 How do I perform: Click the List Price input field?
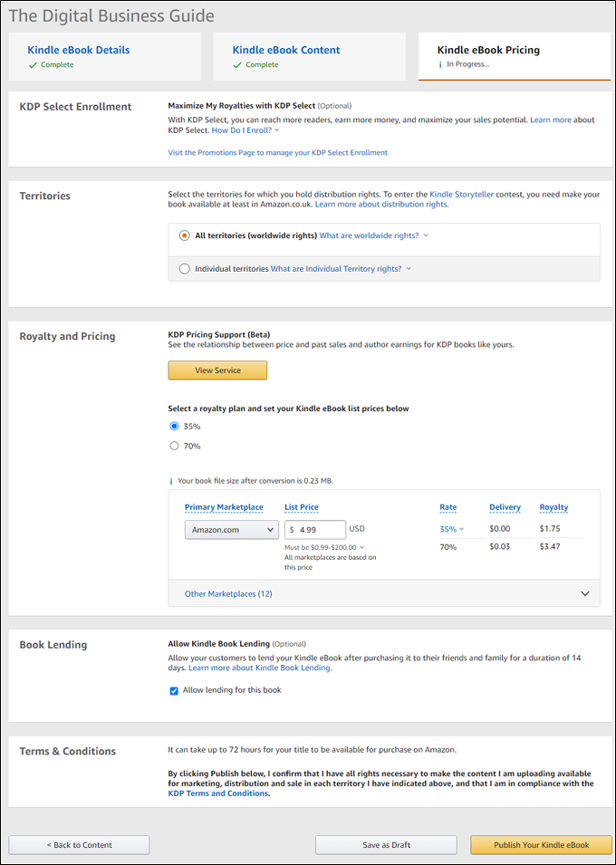tap(315, 530)
